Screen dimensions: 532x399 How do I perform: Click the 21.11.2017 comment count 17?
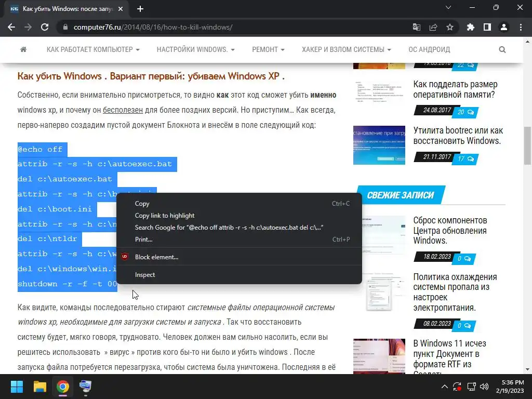(465, 159)
